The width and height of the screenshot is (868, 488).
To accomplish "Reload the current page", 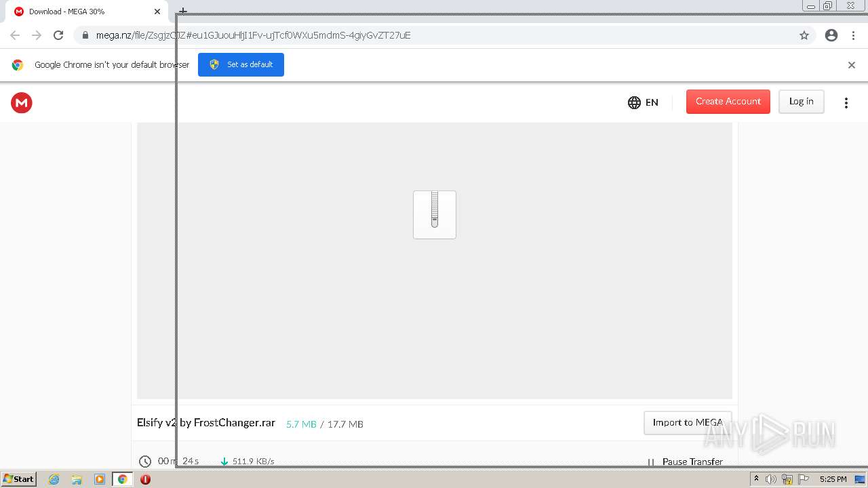I will click(58, 35).
